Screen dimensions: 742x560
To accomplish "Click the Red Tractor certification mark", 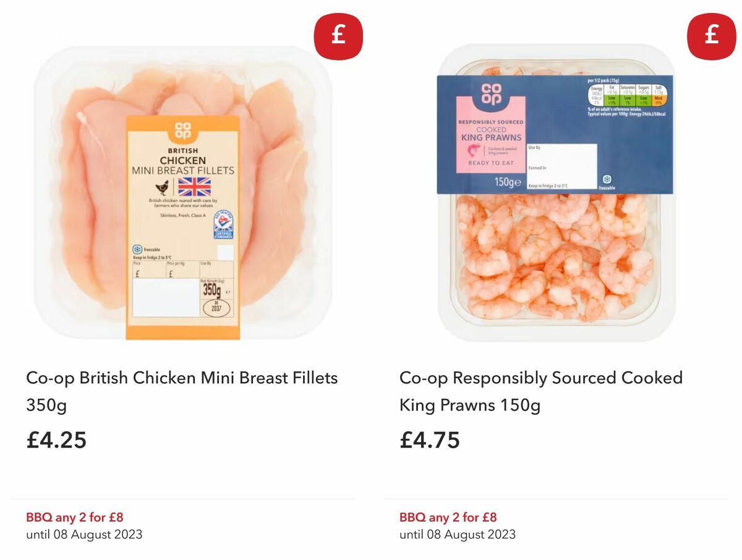I will [x=224, y=226].
